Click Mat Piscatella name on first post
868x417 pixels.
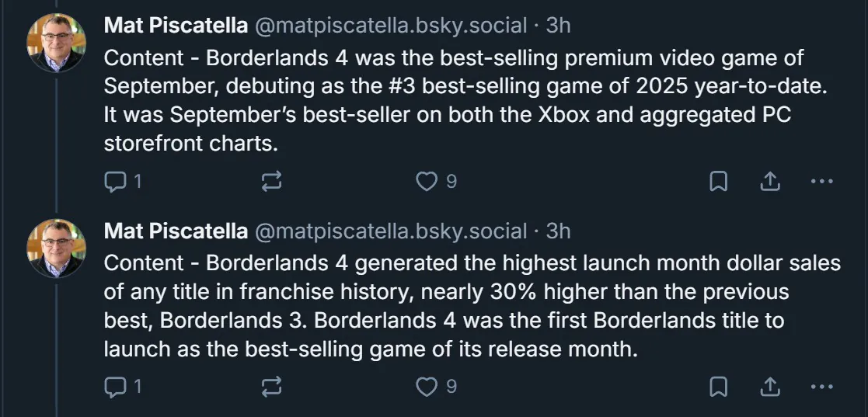(176, 26)
